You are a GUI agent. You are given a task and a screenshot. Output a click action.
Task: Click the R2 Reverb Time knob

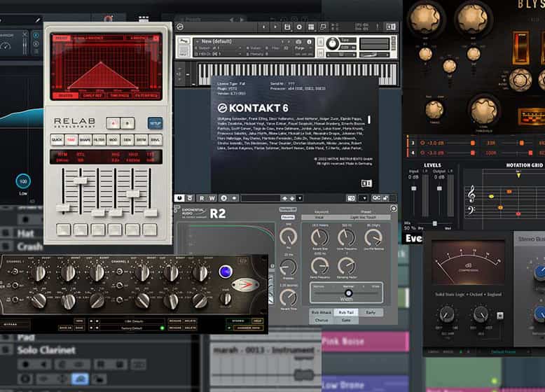(289, 297)
